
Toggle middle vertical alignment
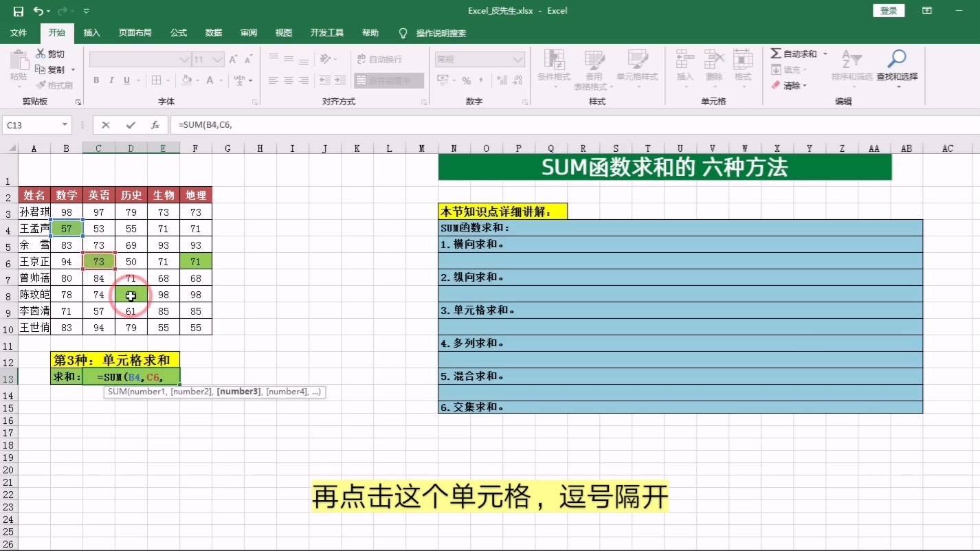pos(289,59)
